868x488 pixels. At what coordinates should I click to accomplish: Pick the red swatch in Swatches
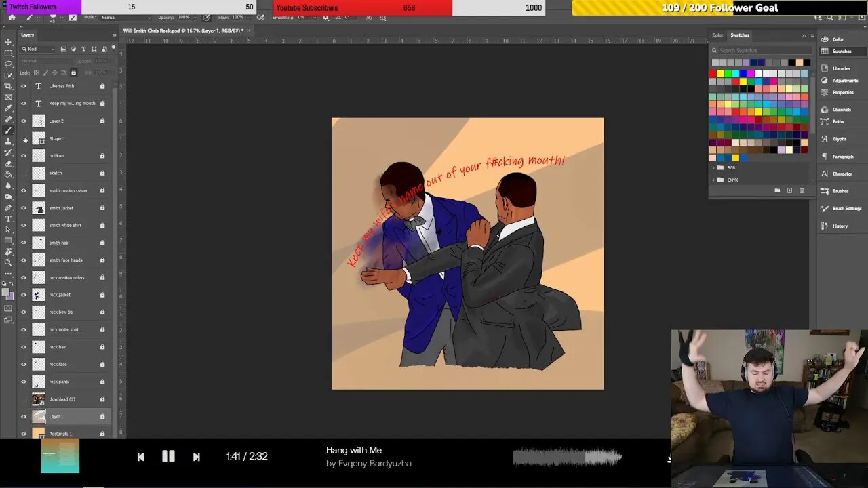click(713, 74)
